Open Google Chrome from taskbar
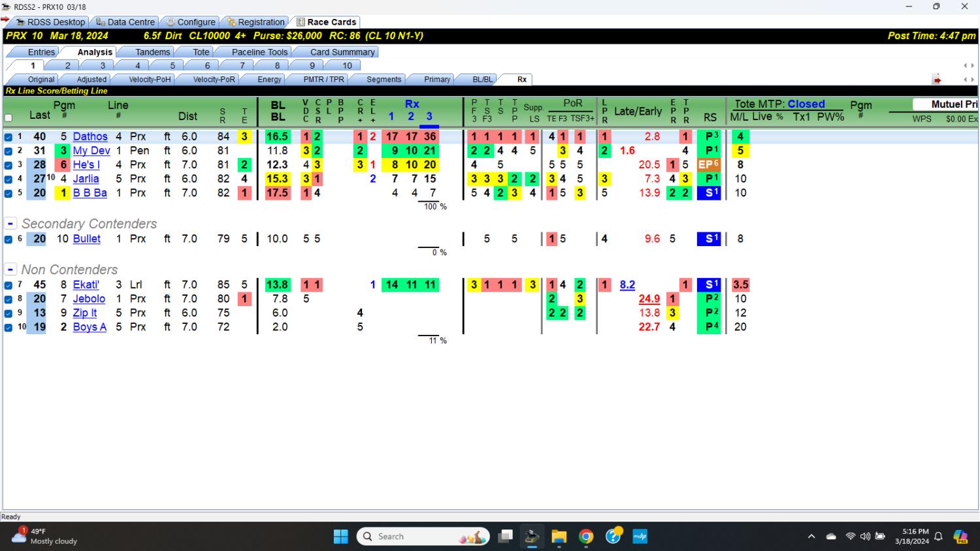Image resolution: width=980 pixels, height=551 pixels. [586, 537]
